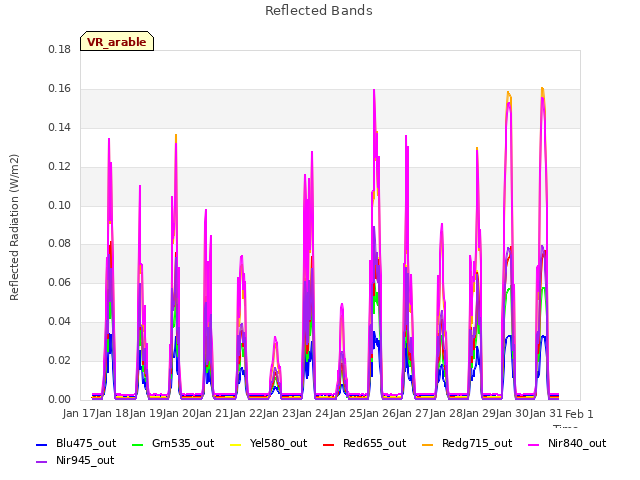Viewport: 640px width, 480px height.
Task: Click the Feb 1 x-axis date label
Action: point(579,414)
